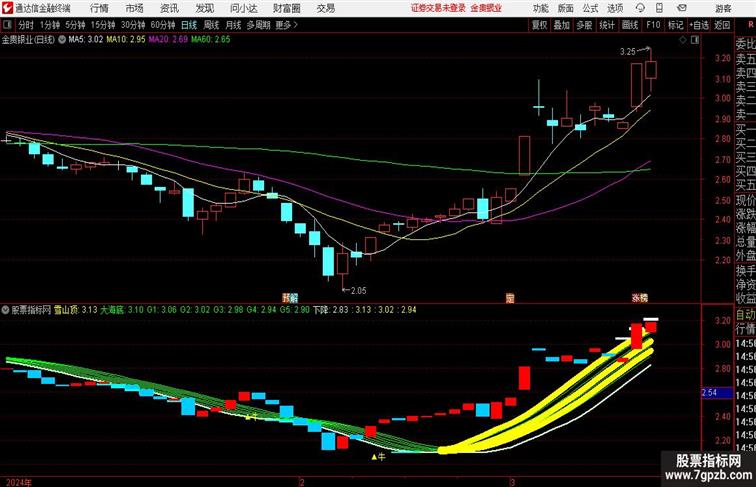Open the 财富圈 menu
This screenshot has height=487, width=756.
click(286, 8)
